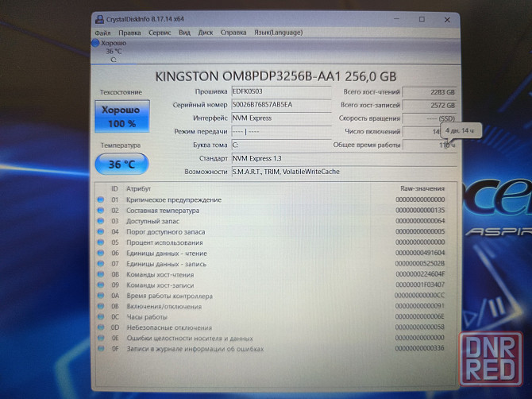This screenshot has height=399, width=532.
Task: Open the Диск menu
Action: [x=206, y=33]
